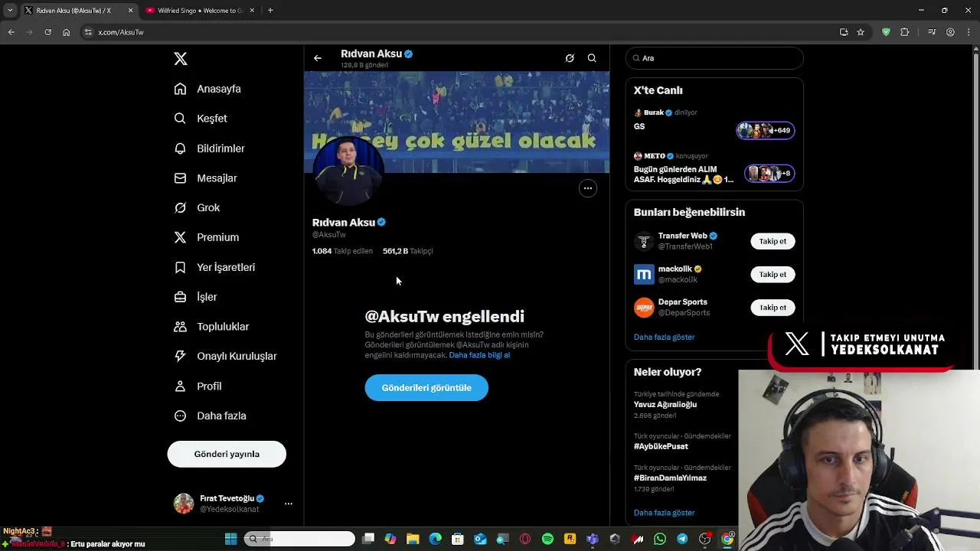980x551 pixels.
Task: Open a new browser tab
Action: (270, 11)
